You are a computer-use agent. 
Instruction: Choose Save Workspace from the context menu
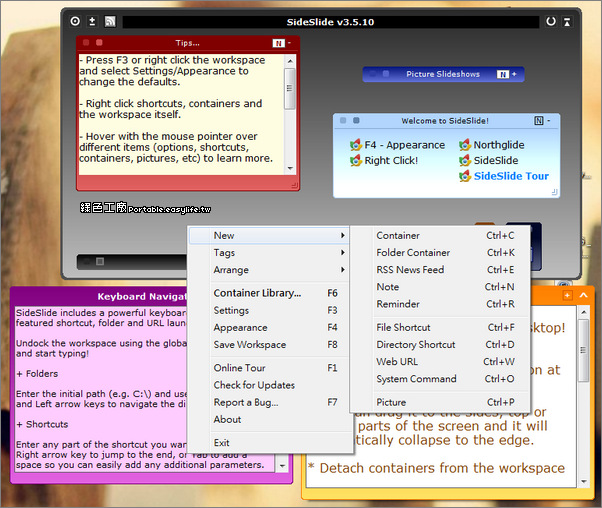269,345
